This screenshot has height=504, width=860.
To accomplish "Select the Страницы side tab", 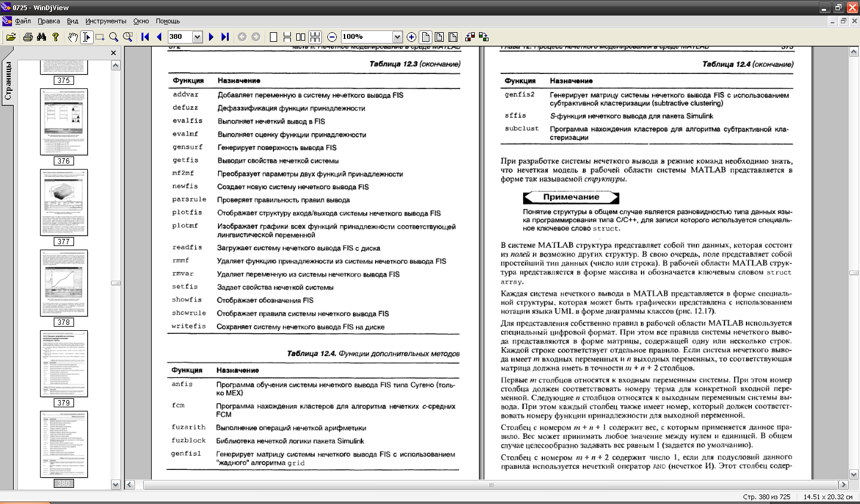I will tap(8, 81).
